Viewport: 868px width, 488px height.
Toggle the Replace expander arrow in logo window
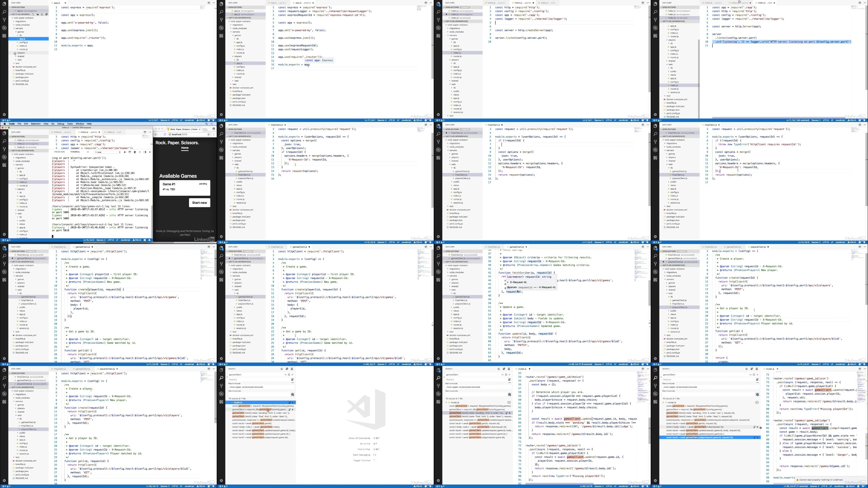tap(227, 377)
